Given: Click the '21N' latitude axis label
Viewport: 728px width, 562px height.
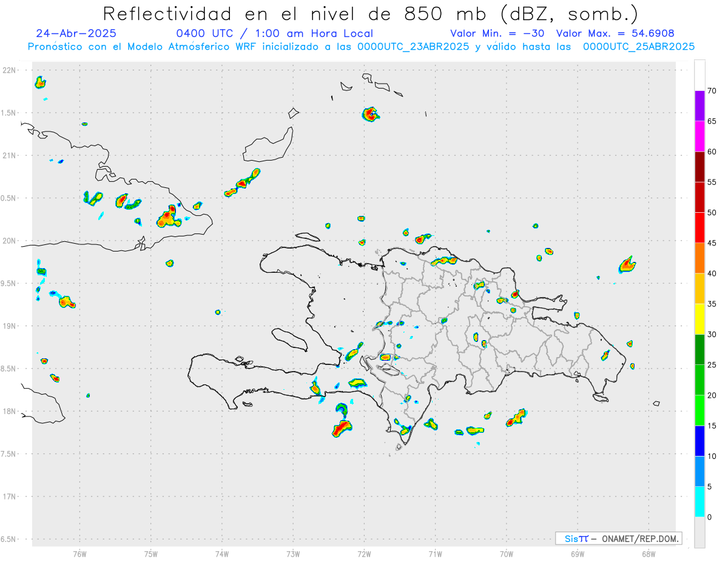Looking at the screenshot, I should pyautogui.click(x=10, y=155).
